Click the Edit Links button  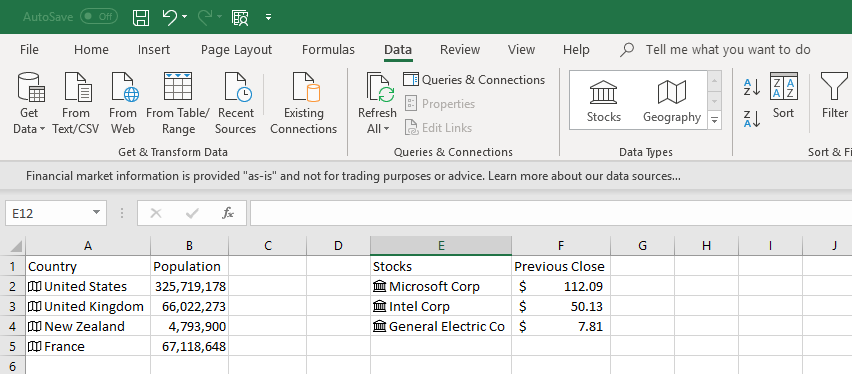coord(438,128)
